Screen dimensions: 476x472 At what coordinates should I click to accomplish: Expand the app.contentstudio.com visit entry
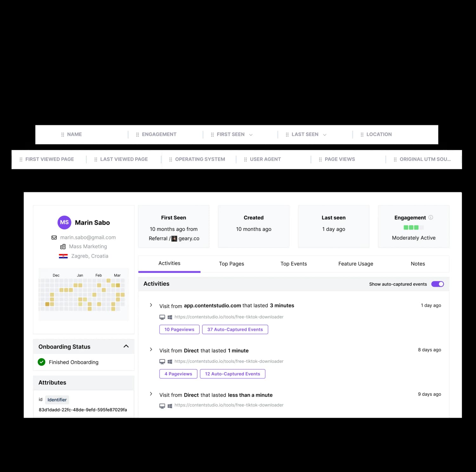151,305
